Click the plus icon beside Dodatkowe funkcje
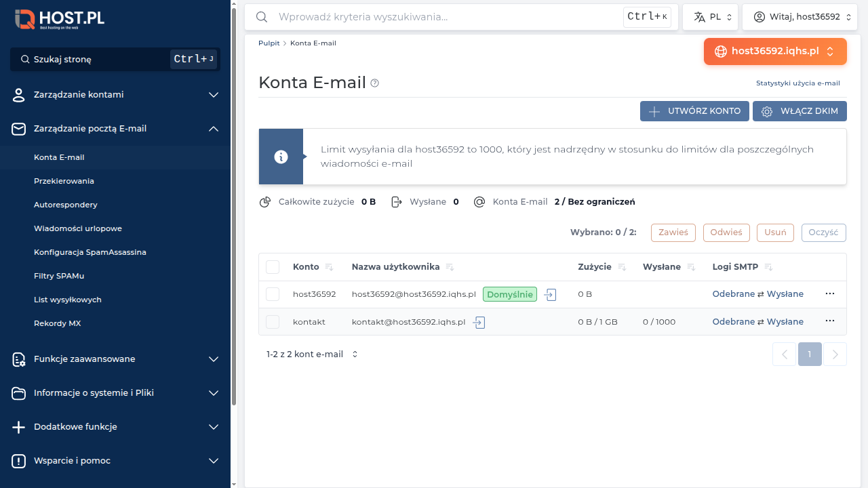The image size is (868, 488). click(19, 427)
